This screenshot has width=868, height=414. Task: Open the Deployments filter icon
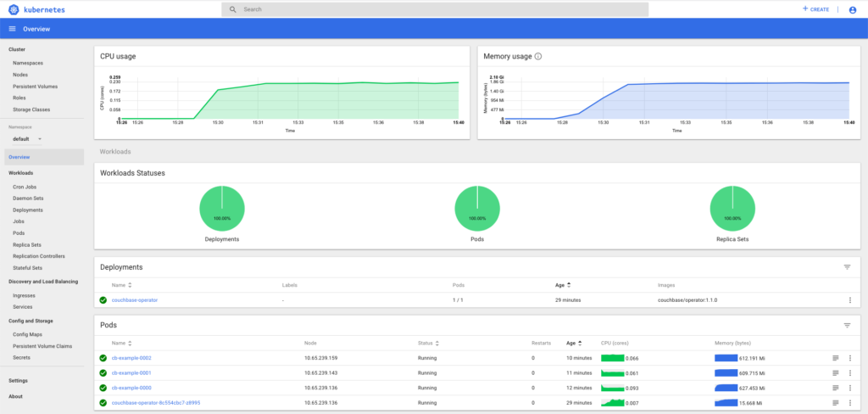pyautogui.click(x=846, y=266)
